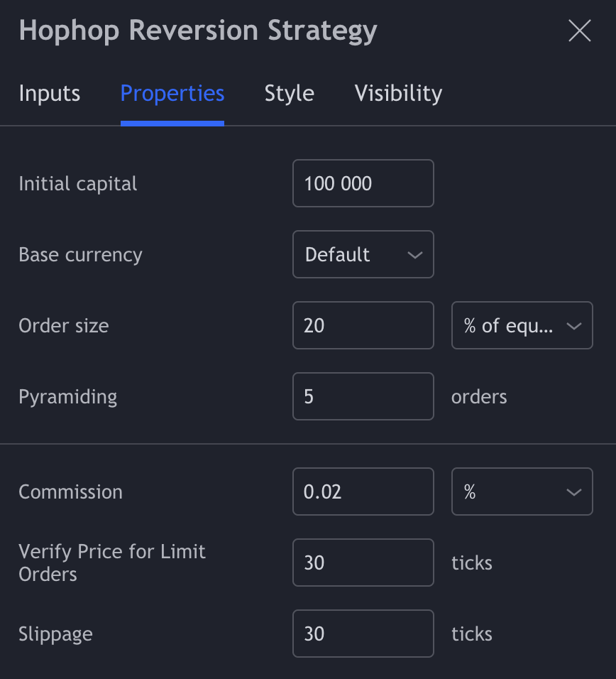Select the Properties tab
Viewport: 616px width, 679px height.
tap(172, 93)
